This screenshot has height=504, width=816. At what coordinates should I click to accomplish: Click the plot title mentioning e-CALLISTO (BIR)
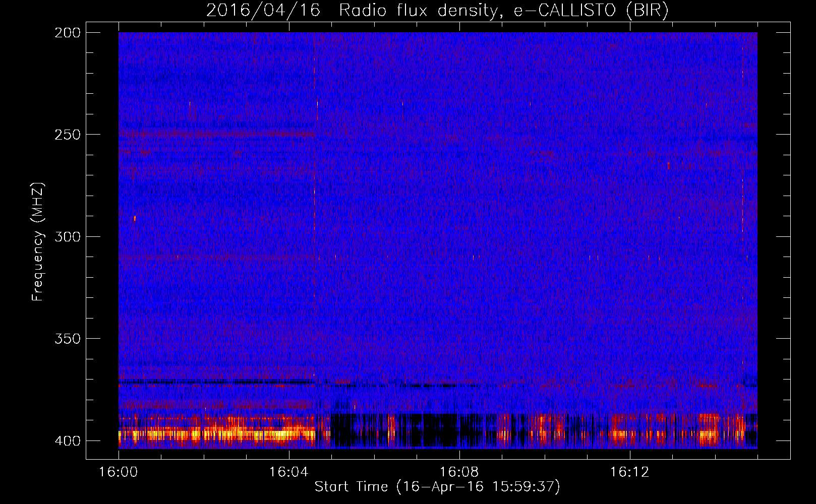(437, 11)
